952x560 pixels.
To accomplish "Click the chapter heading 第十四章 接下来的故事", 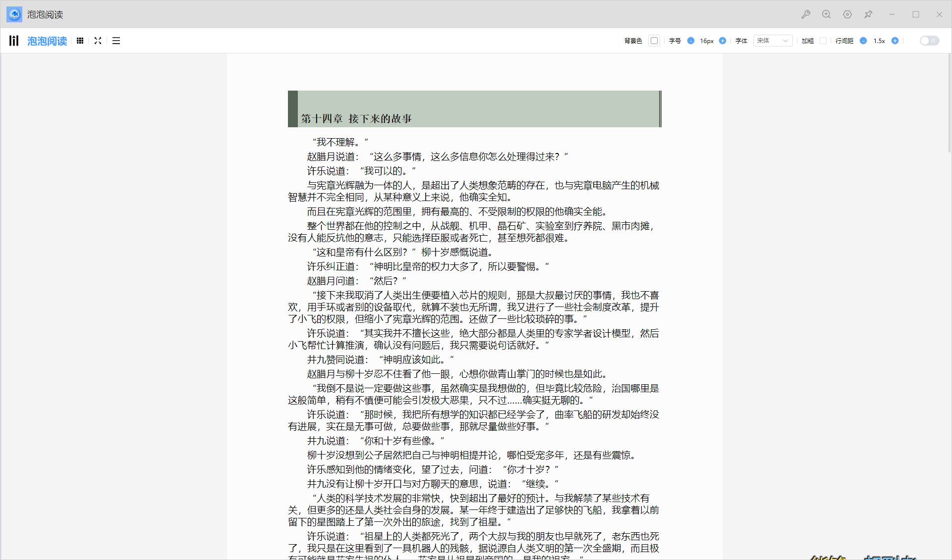I will [x=356, y=119].
